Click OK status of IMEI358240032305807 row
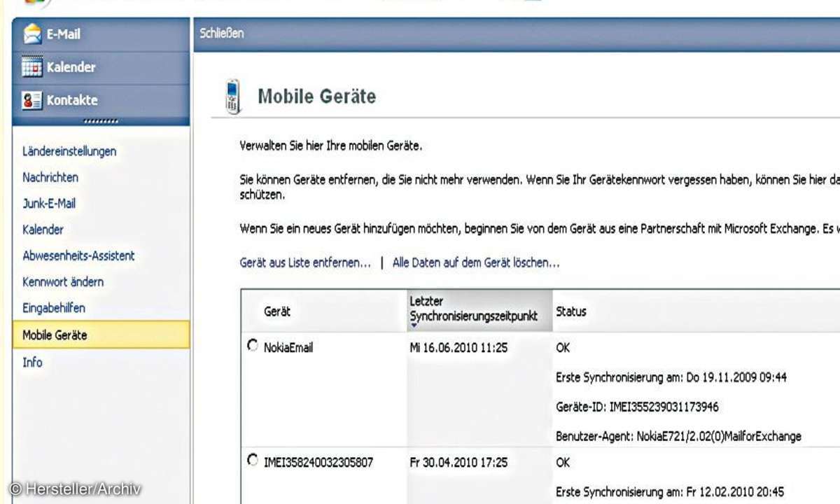The height and width of the screenshot is (504, 840). point(563,463)
